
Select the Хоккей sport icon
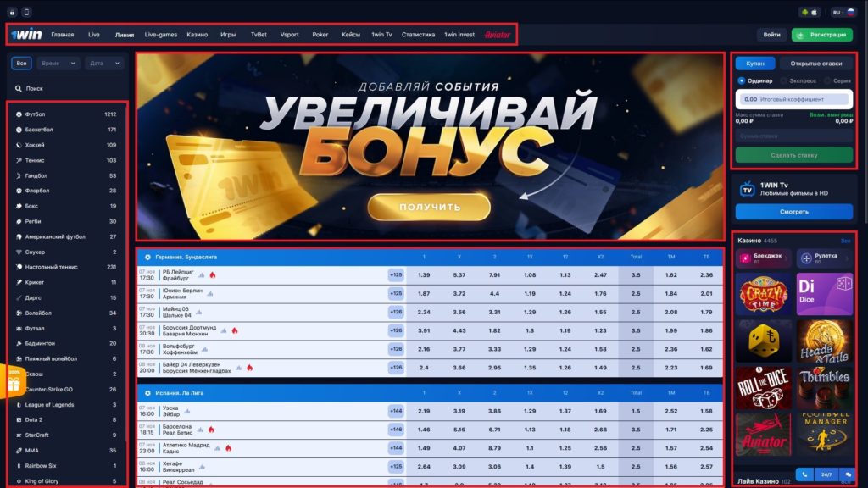click(19, 145)
